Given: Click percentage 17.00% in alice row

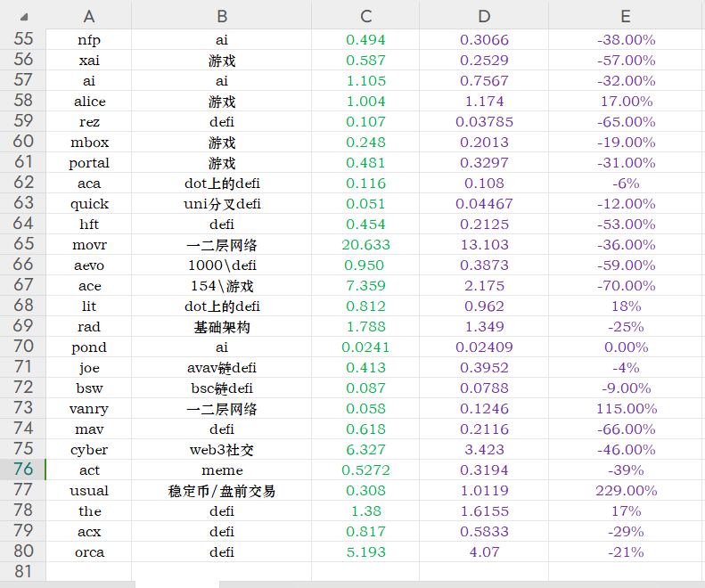Looking at the screenshot, I should point(627,102).
